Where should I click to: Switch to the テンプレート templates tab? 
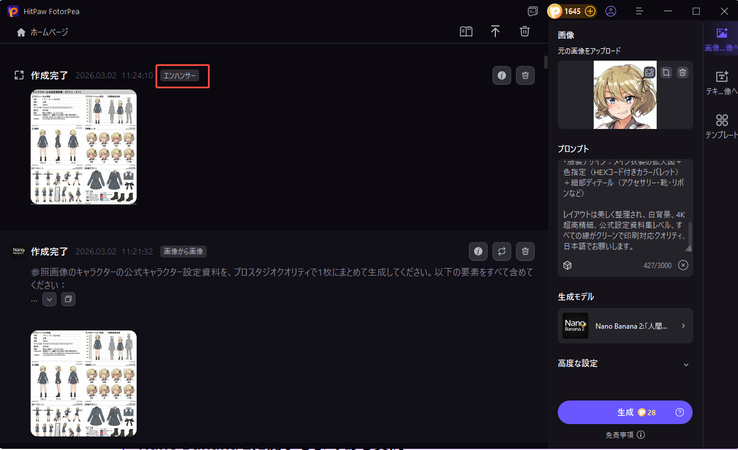pyautogui.click(x=722, y=127)
